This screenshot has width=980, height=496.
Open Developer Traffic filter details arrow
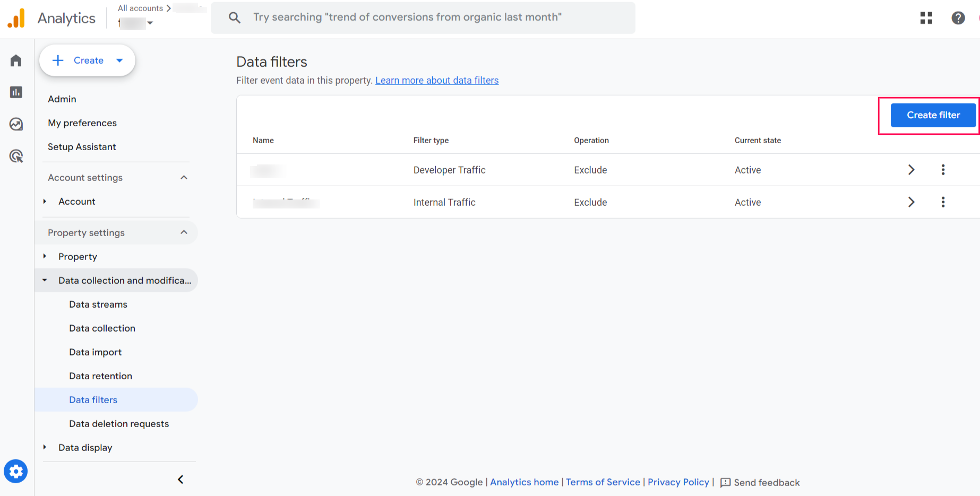(x=911, y=170)
